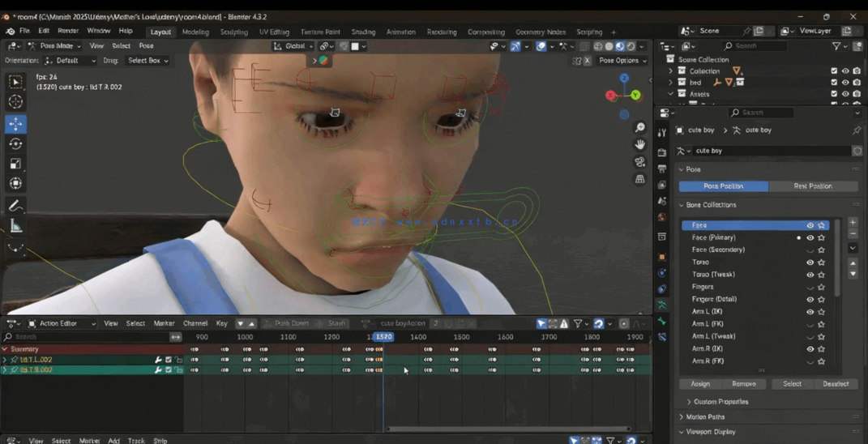Screen dimensions: 868x444
Task: Expand lid.T.R.002 channel group
Action: point(4,369)
